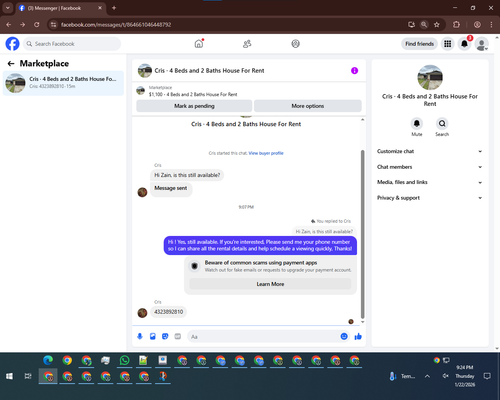Open the Friends icon in top navigation
The height and width of the screenshot is (400, 500).
[247, 44]
